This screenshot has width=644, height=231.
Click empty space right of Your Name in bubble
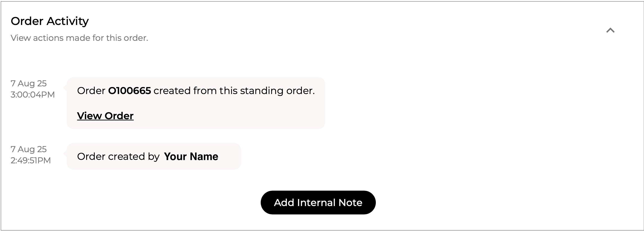pyautogui.click(x=230, y=156)
